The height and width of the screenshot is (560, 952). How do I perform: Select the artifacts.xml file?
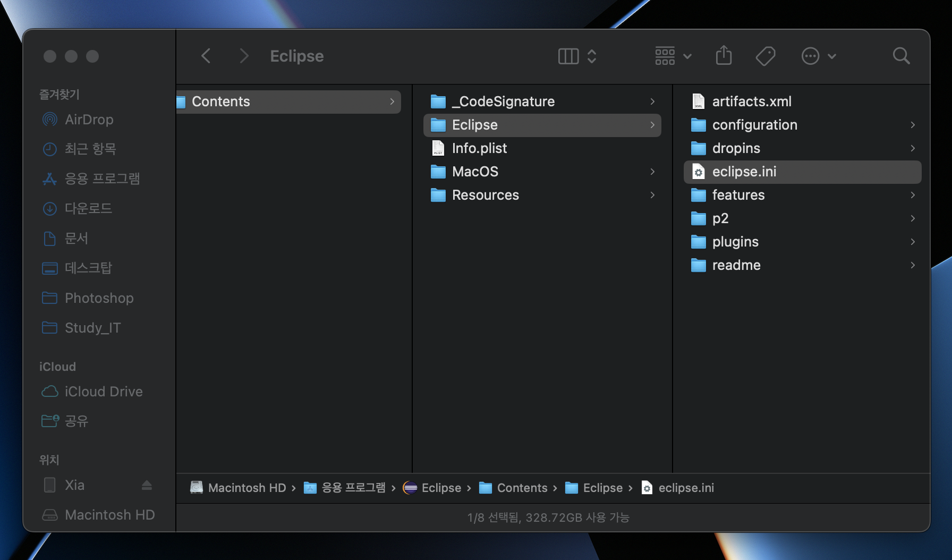[803, 101]
